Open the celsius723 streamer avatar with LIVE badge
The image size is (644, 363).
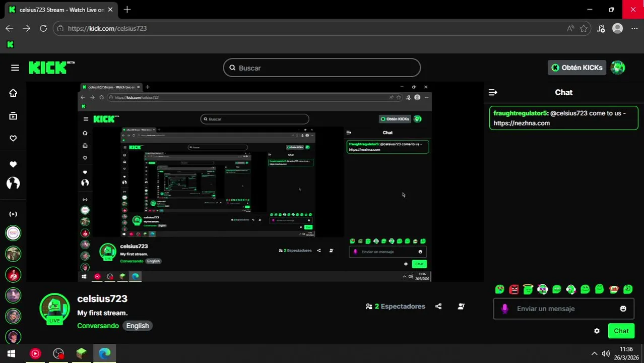[x=54, y=309]
